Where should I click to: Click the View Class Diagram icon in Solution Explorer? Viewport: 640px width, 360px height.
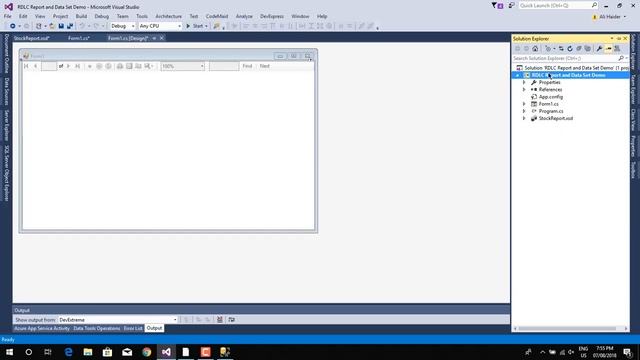pos(617,49)
